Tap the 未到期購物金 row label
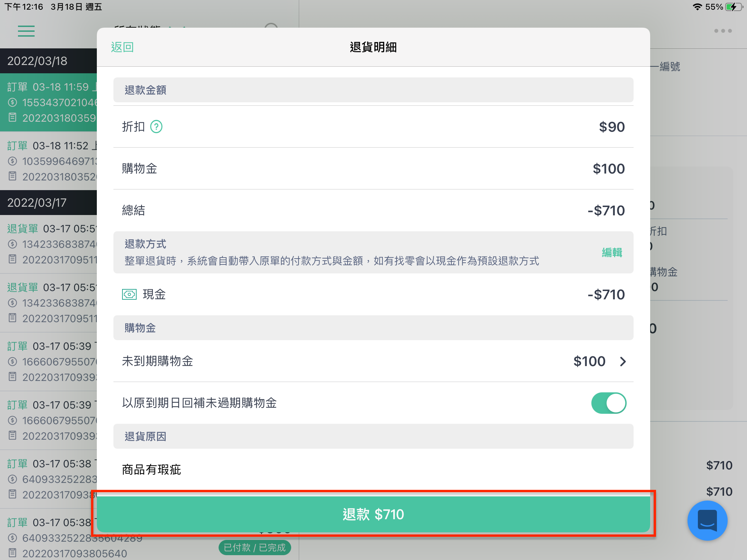 click(158, 361)
